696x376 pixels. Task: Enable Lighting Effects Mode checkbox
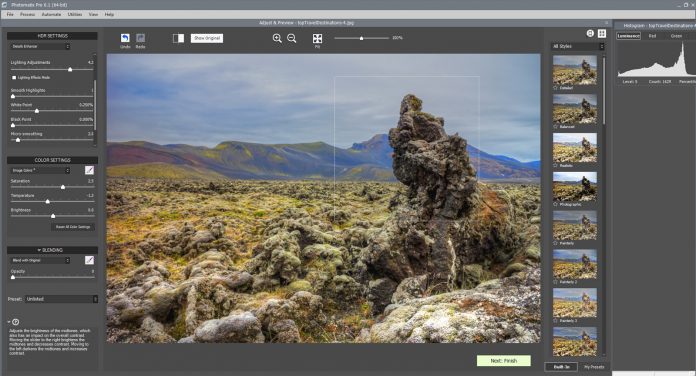point(14,77)
